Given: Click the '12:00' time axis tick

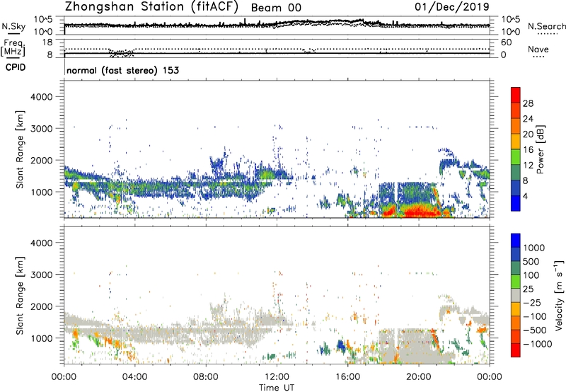Looking at the screenshot, I should pyautogui.click(x=277, y=377).
